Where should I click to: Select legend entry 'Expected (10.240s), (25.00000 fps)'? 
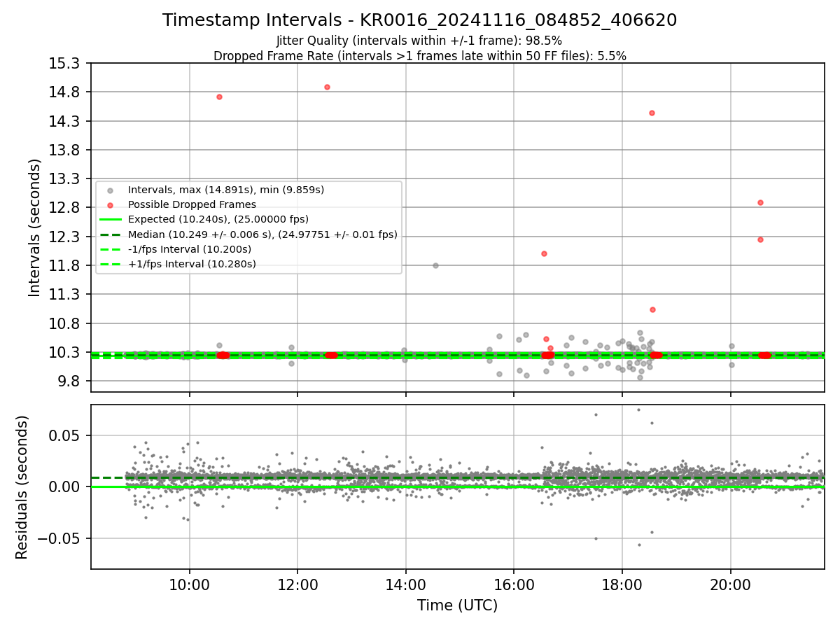(218, 219)
